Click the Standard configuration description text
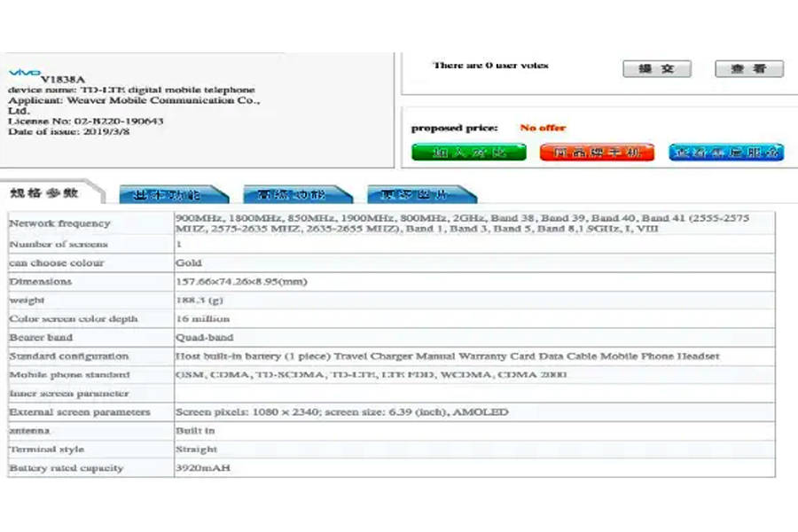The width and height of the screenshot is (798, 532). coord(448,356)
